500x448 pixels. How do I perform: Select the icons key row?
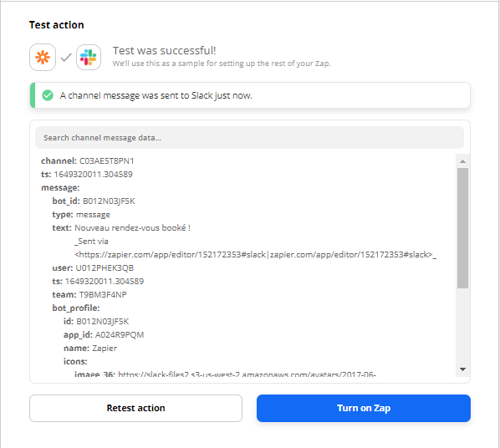75,362
